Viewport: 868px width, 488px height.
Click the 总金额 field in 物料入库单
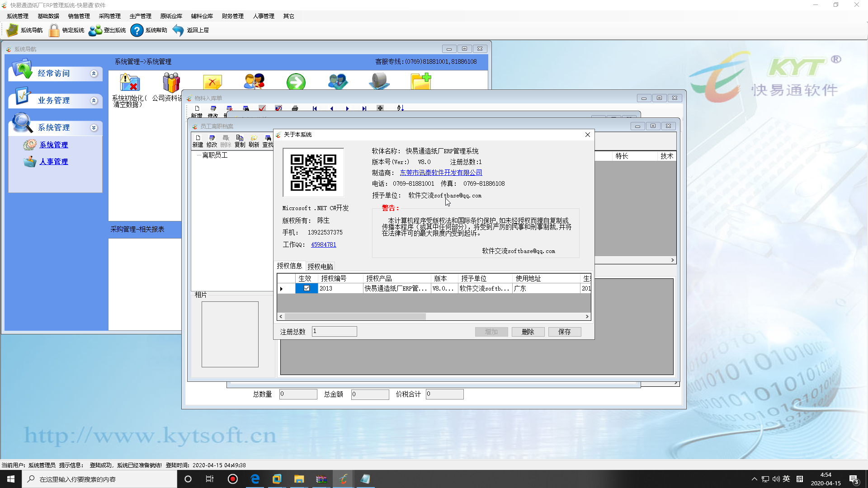370,394
